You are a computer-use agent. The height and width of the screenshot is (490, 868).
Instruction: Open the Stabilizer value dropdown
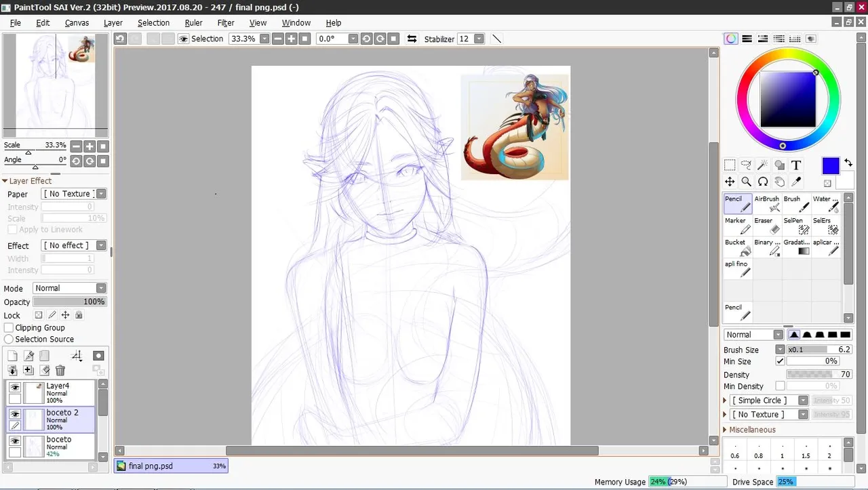pos(479,39)
